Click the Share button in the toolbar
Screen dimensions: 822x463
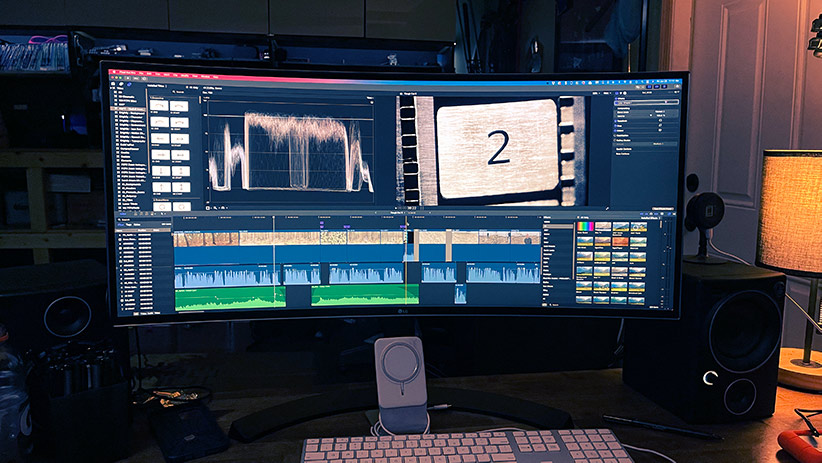[677, 86]
